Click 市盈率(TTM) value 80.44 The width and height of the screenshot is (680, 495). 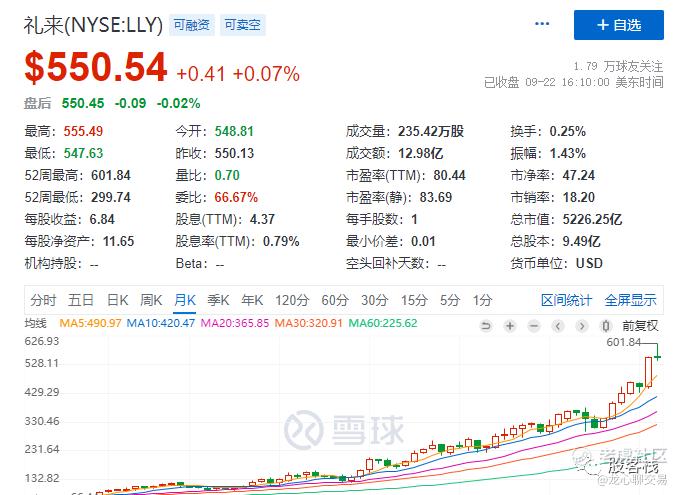point(449,175)
